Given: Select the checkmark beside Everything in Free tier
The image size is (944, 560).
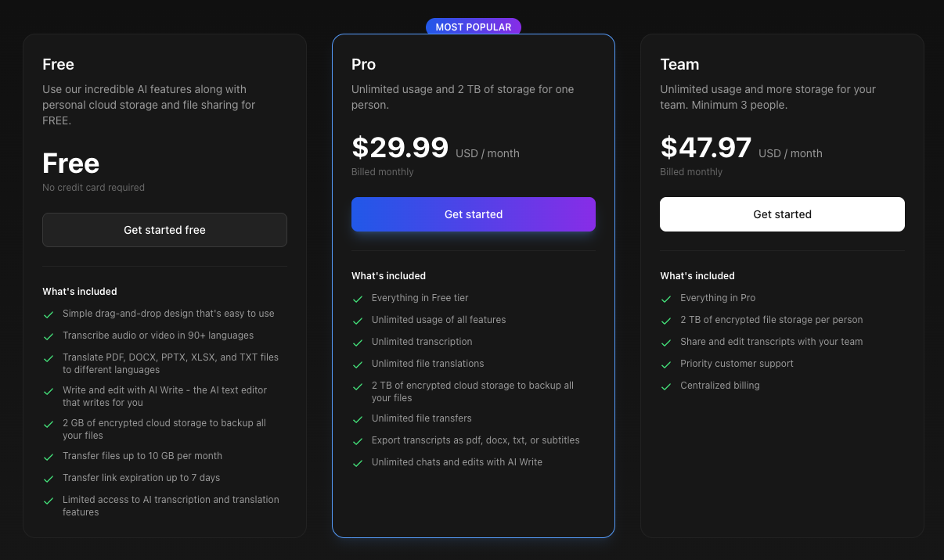Looking at the screenshot, I should coord(358,298).
